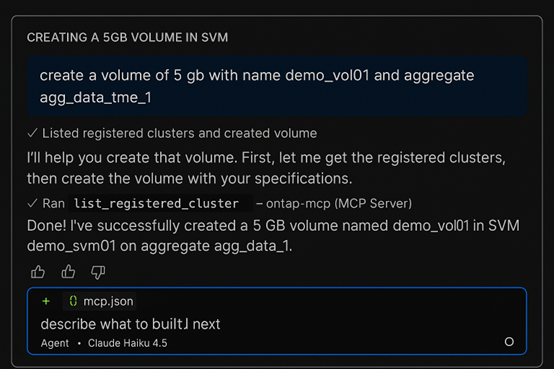The image size is (554, 369).
Task: Expand the Ran tool call row
Action: coord(219,203)
